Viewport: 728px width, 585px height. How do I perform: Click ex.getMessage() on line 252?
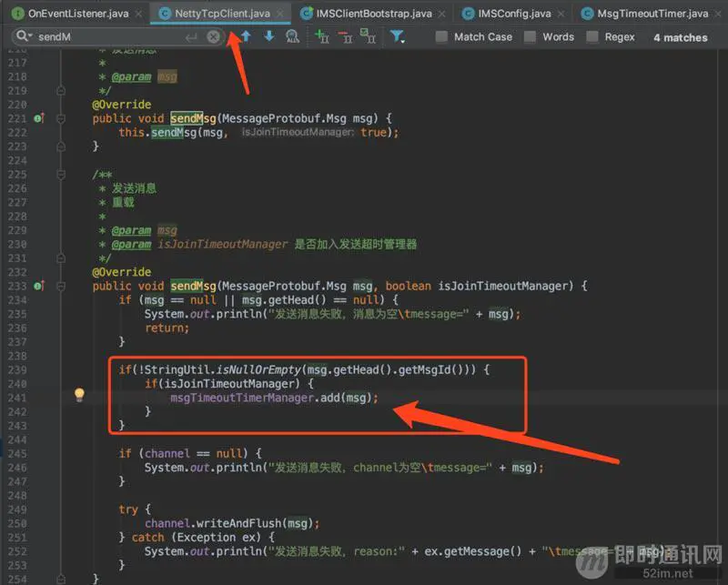(472, 551)
